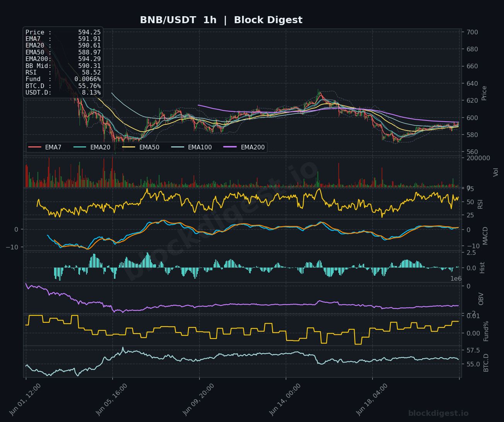Click the 560 price tick label
Image resolution: width=504 pixels, height=422 pixels.
click(x=472, y=152)
